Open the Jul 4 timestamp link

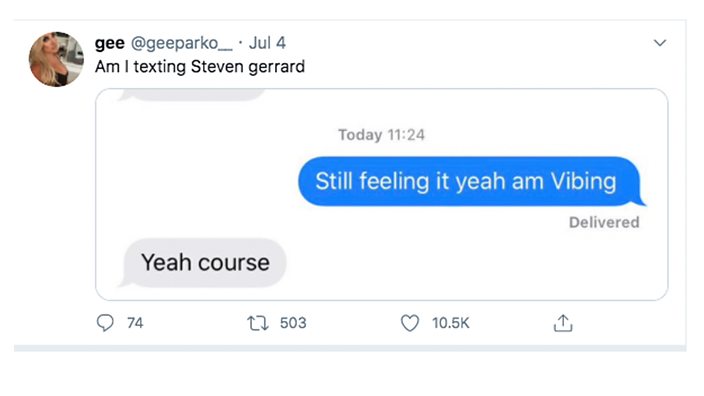pos(267,43)
